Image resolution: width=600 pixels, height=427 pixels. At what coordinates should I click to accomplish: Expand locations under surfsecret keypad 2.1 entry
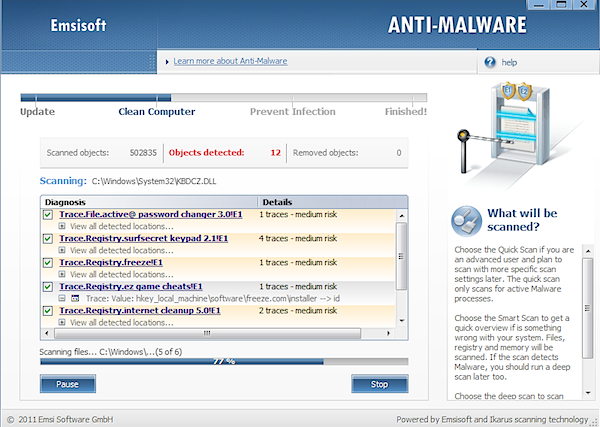click(x=62, y=250)
